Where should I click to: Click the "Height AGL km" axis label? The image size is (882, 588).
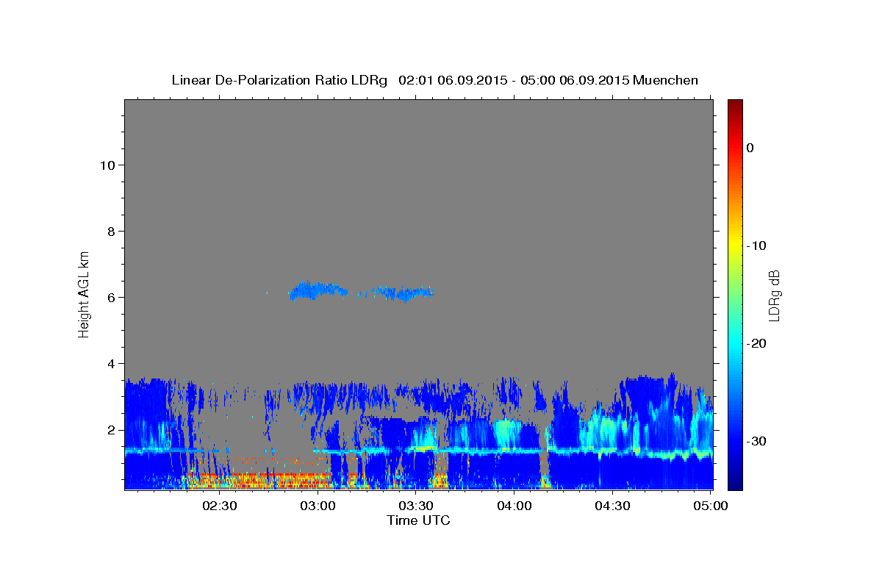point(84,294)
